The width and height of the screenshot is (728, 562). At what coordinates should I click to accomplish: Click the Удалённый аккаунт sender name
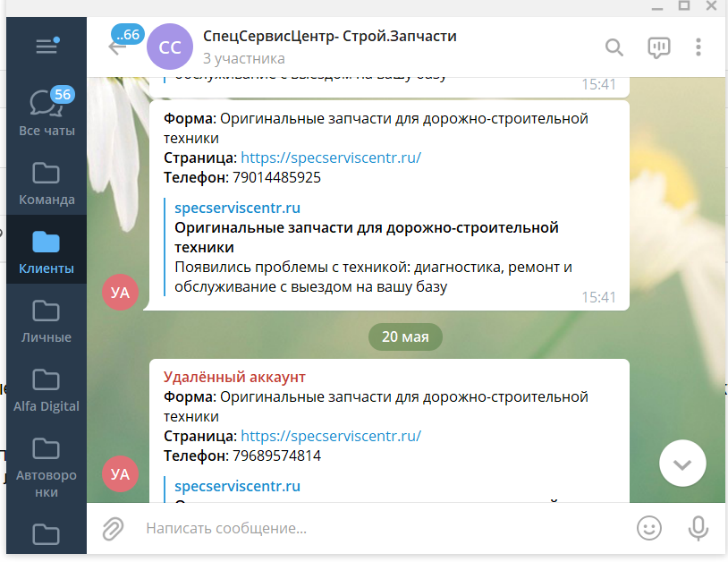click(234, 377)
